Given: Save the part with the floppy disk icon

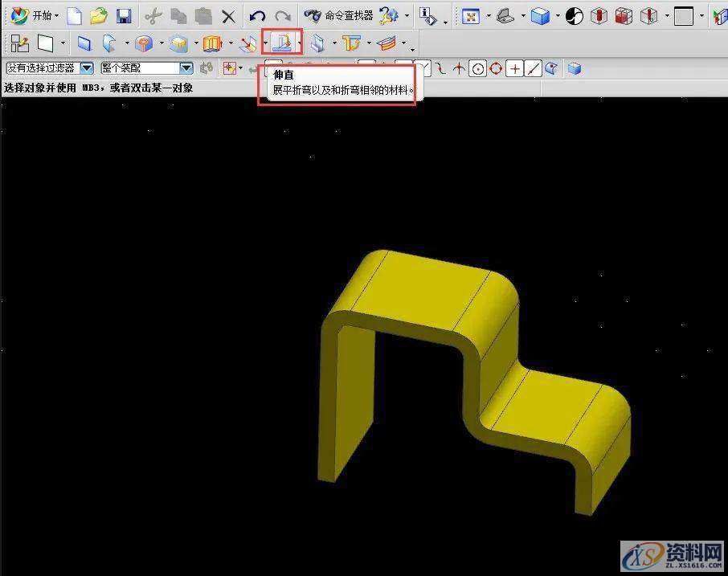Looking at the screenshot, I should 123,16.
